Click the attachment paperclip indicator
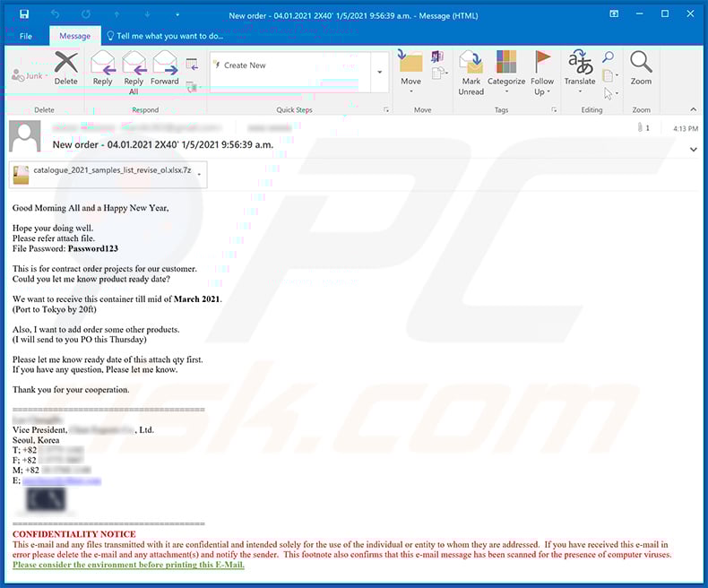Screen dimensions: 708x588 click(643, 128)
